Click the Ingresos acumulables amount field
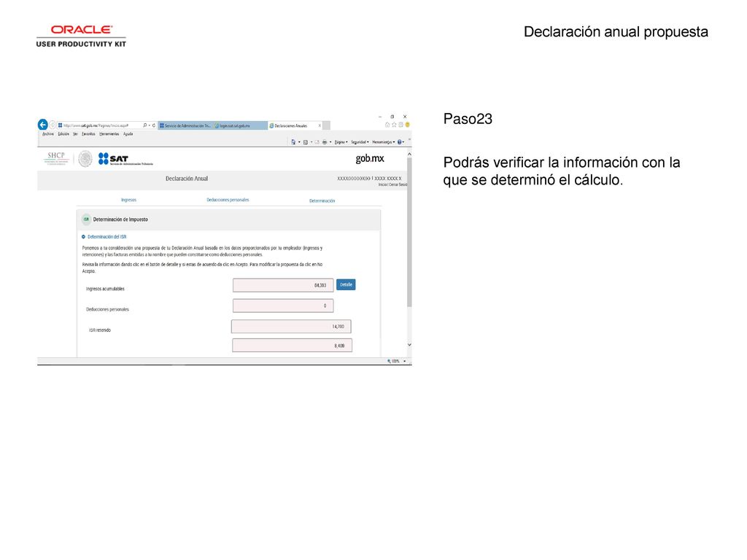Viewport: 747px width, 560px height. pyautogui.click(x=283, y=285)
